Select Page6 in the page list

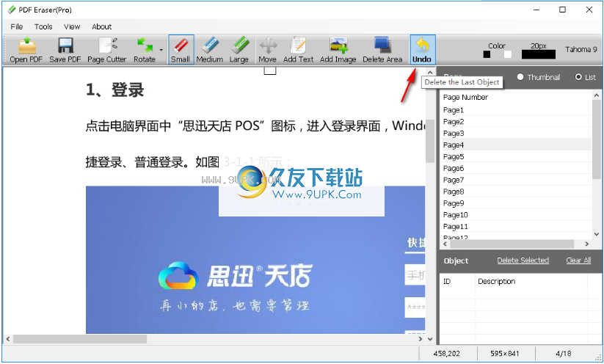[x=515, y=168]
